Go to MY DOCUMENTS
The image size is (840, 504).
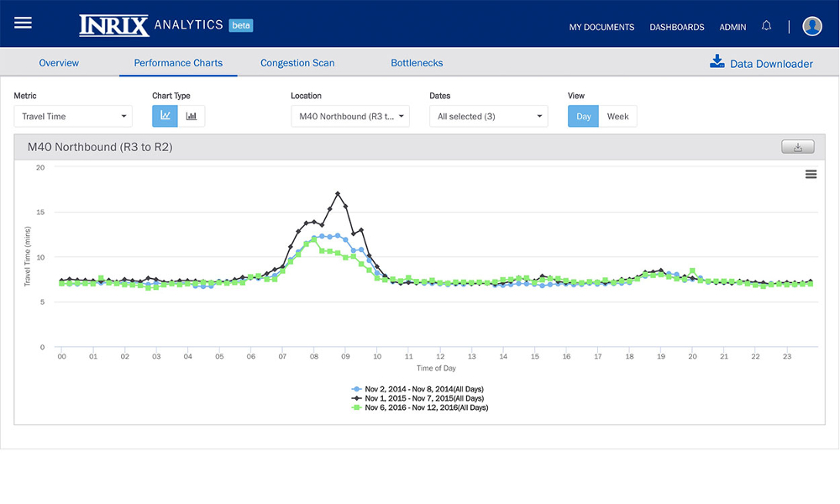point(601,28)
